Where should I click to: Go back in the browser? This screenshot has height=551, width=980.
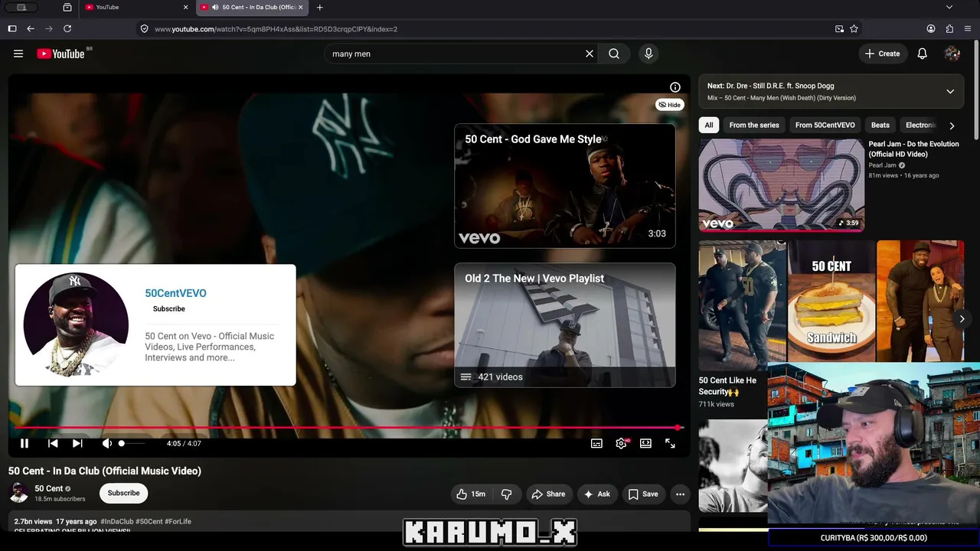click(31, 28)
